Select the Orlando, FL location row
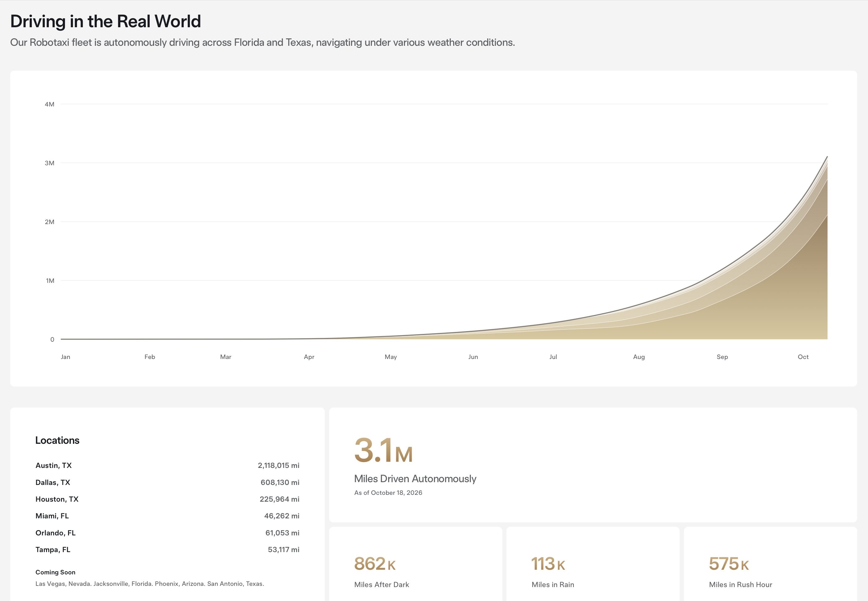 pyautogui.click(x=167, y=533)
